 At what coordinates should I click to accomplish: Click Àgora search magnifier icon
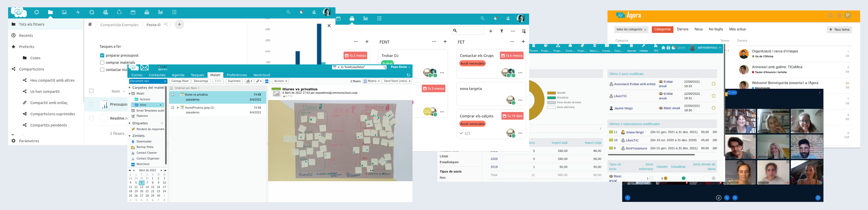(831, 15)
